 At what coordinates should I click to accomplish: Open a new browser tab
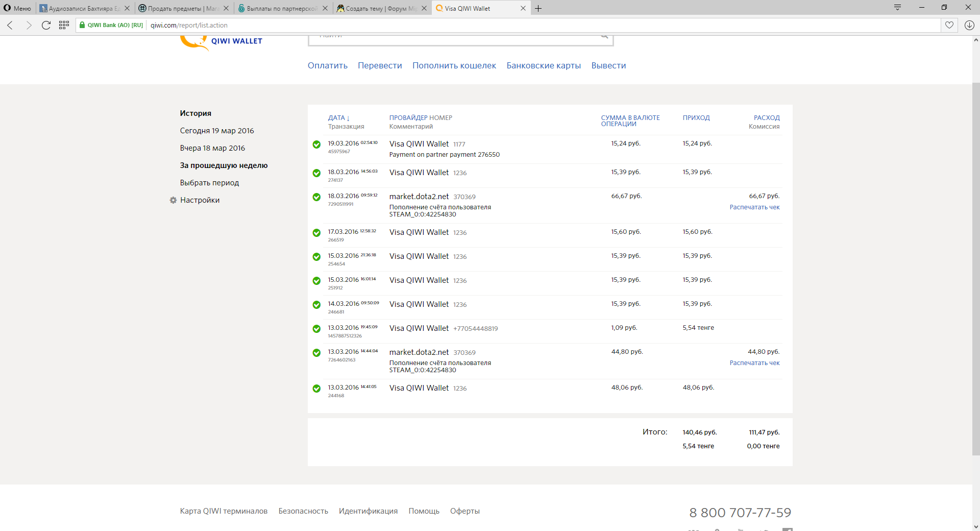pyautogui.click(x=538, y=8)
